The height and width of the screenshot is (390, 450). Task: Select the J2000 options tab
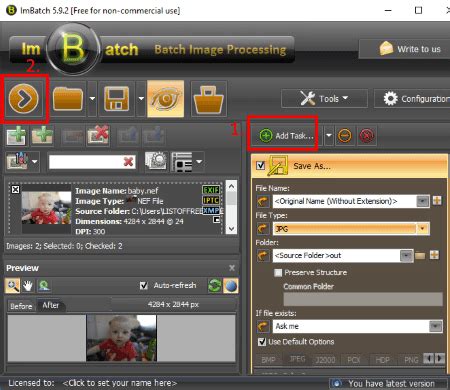(x=325, y=360)
